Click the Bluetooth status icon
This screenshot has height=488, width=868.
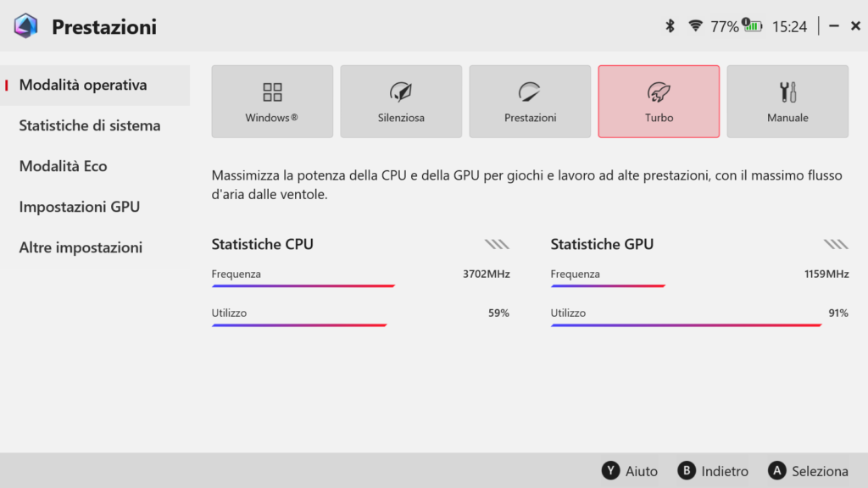(670, 26)
